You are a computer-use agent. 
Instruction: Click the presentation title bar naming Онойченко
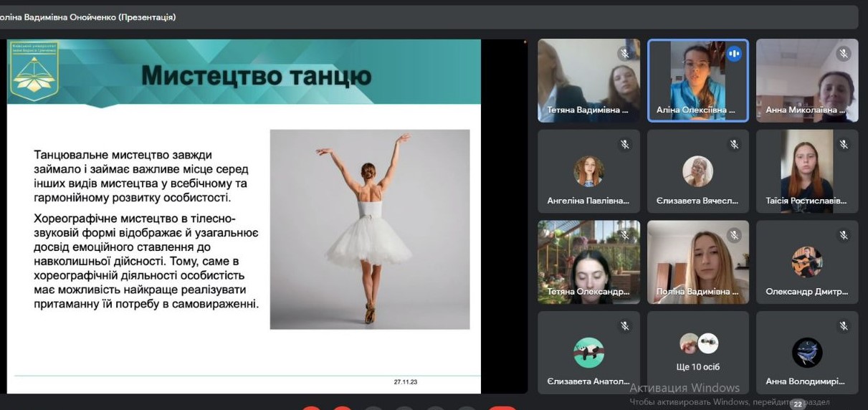pyautogui.click(x=90, y=17)
